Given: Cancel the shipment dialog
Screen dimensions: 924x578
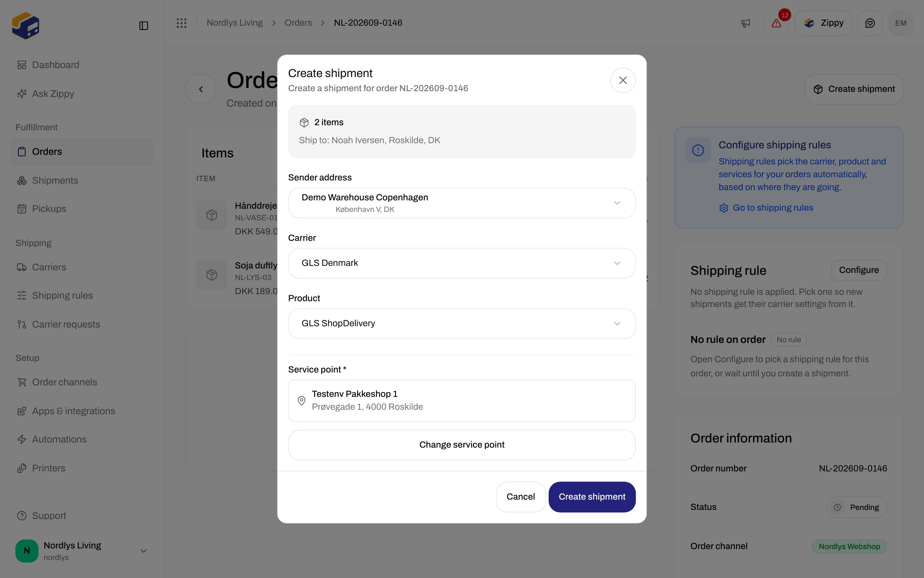Looking at the screenshot, I should (x=520, y=497).
